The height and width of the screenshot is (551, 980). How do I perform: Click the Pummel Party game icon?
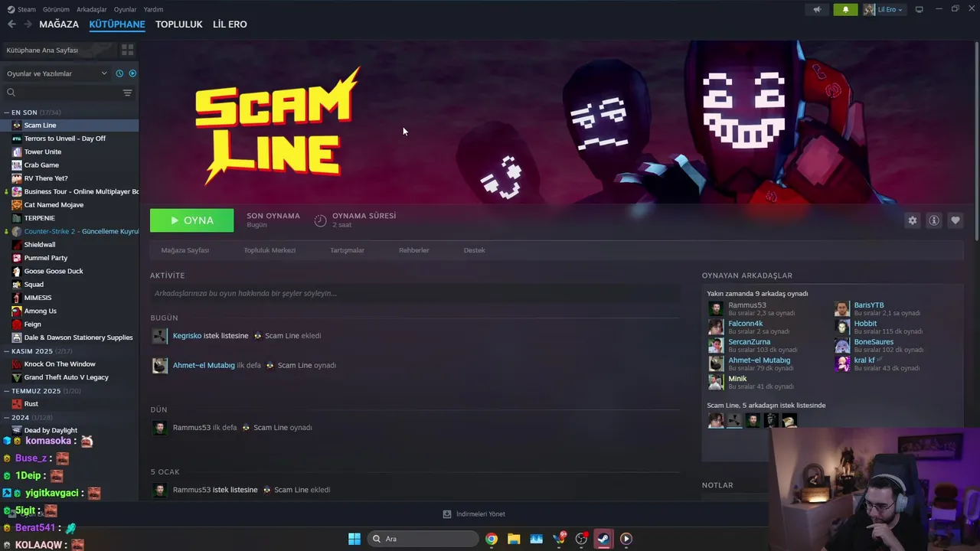click(x=17, y=258)
